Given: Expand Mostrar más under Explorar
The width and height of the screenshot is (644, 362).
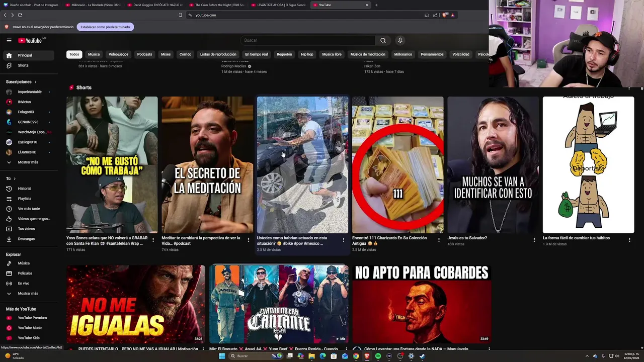Looking at the screenshot, I should pyautogui.click(x=28, y=293).
